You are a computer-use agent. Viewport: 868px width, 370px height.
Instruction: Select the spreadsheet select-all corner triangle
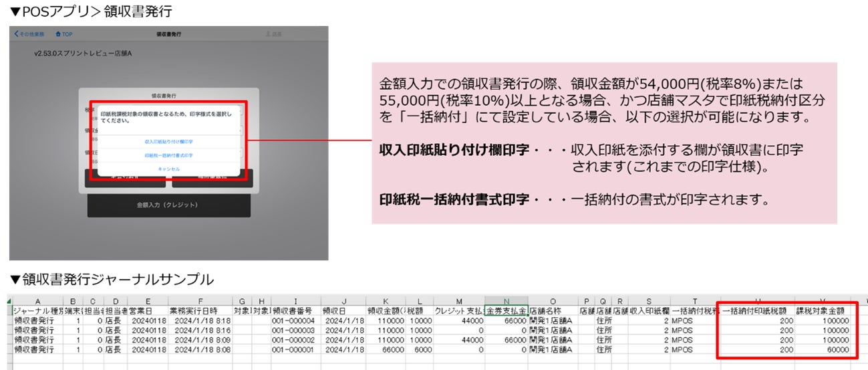pyautogui.click(x=8, y=301)
